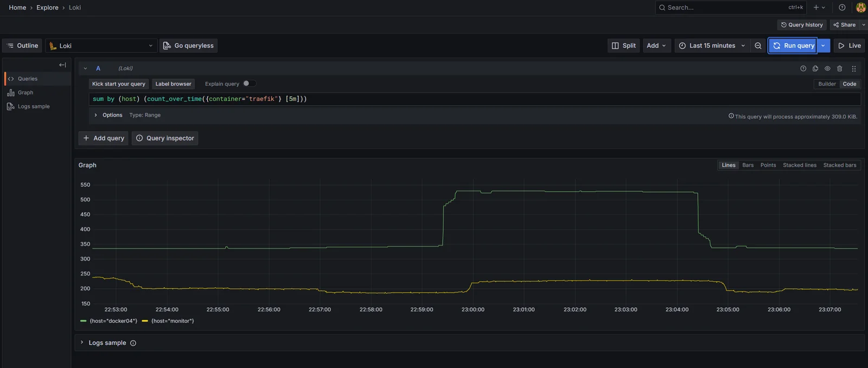Viewport: 868px width, 368px height.
Task: Click the docker04 green legend swatch
Action: [x=83, y=321]
